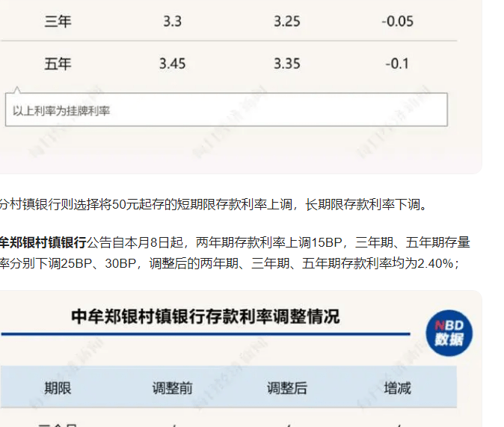Select the -0.05 change value
The width and height of the screenshot is (504, 427).
tap(397, 22)
